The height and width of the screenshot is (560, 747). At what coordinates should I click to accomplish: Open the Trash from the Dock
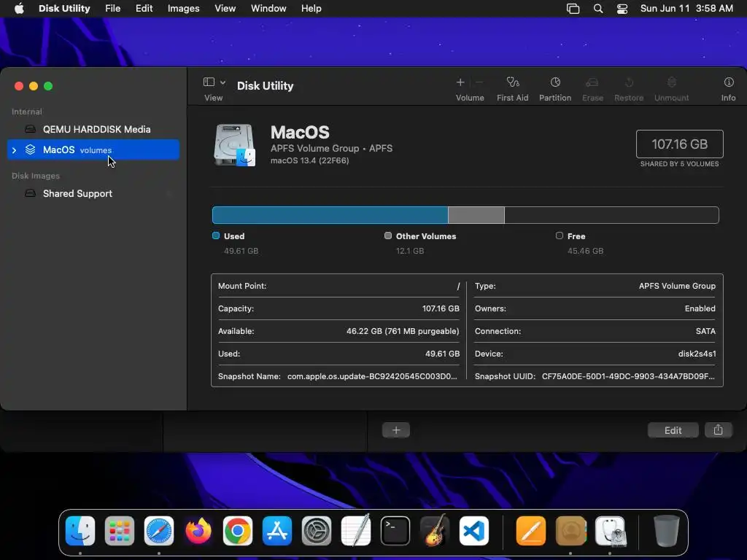[667, 531]
